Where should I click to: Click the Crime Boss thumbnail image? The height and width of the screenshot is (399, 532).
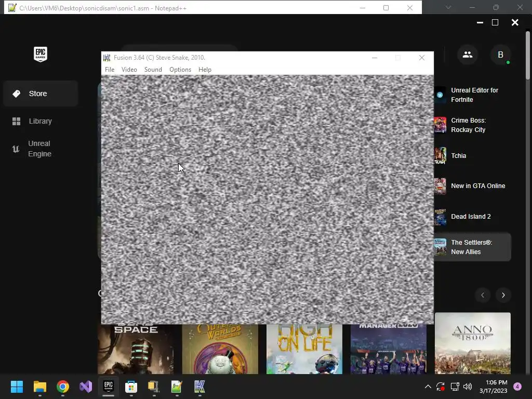click(440, 125)
